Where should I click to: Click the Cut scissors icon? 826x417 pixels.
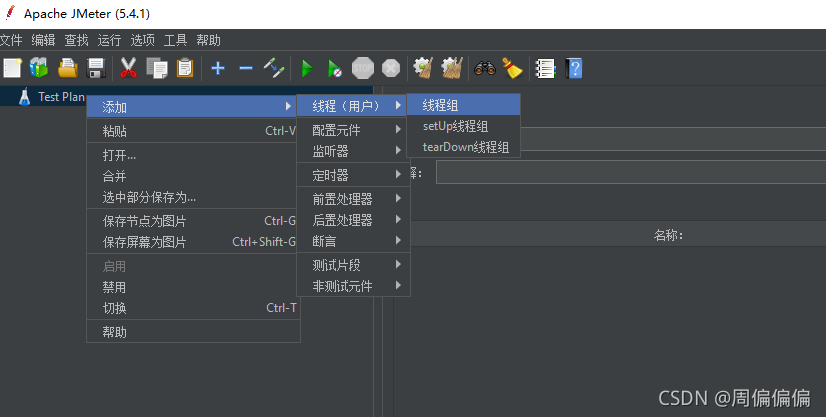[x=128, y=68]
